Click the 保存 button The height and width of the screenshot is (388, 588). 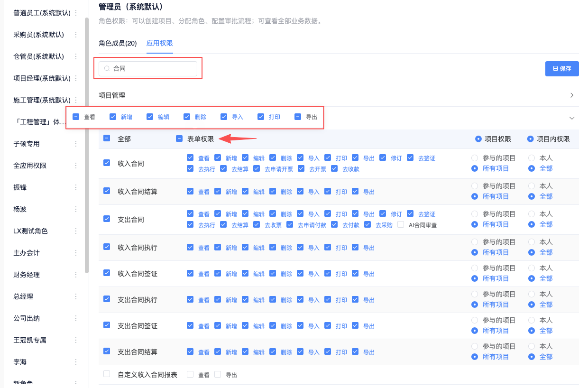pos(562,69)
